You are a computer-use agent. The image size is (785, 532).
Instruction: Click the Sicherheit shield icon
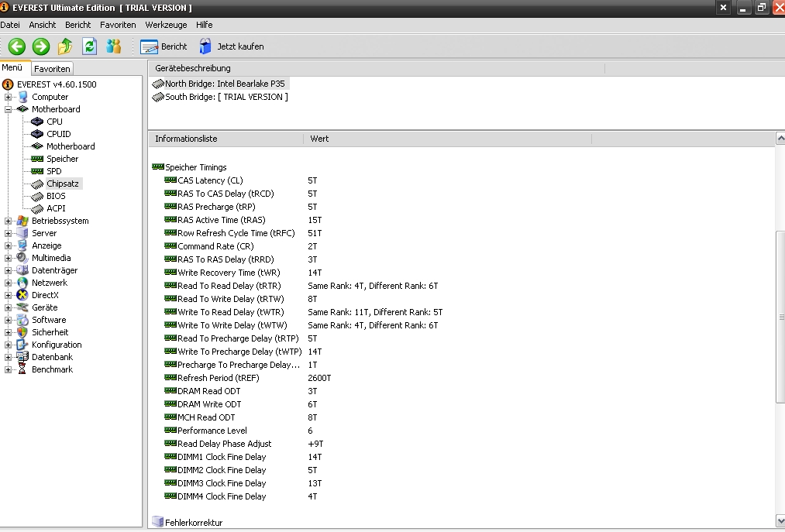click(22, 332)
